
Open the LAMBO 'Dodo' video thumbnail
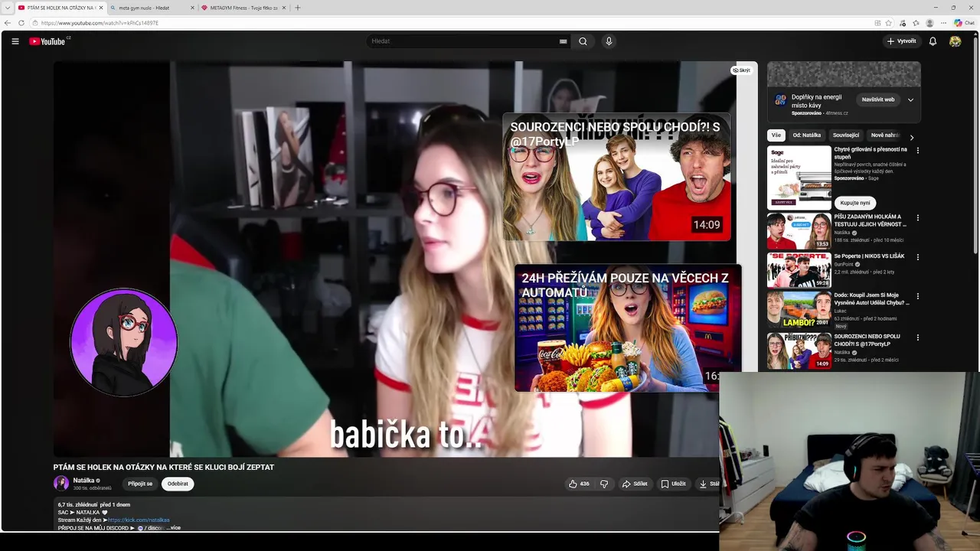tap(799, 309)
